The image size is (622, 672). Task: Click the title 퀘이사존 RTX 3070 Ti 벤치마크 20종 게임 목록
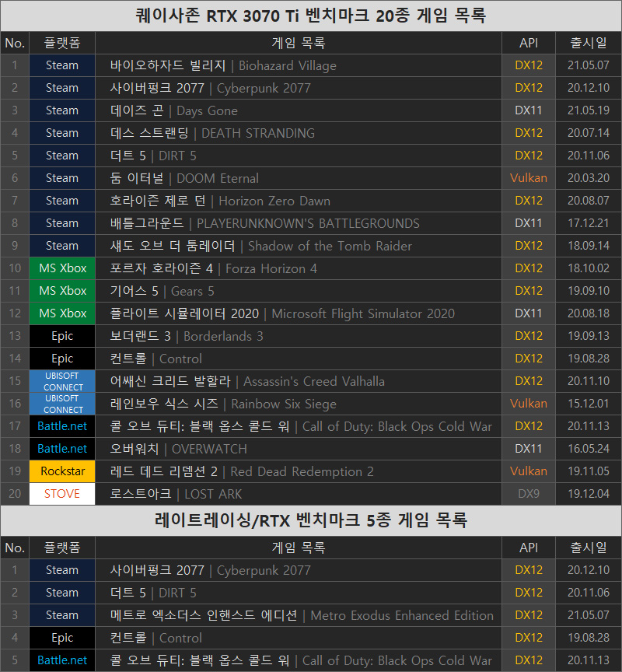pos(310,16)
